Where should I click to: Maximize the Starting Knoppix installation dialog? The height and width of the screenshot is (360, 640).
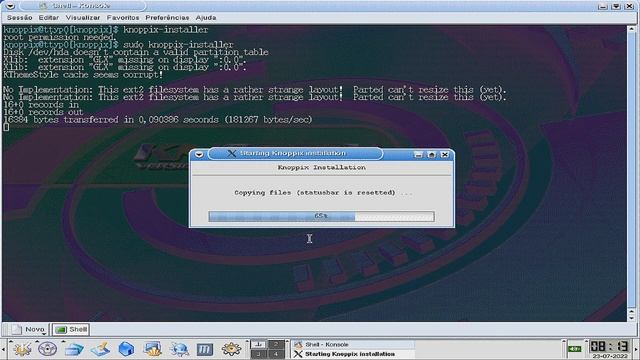tap(431, 155)
